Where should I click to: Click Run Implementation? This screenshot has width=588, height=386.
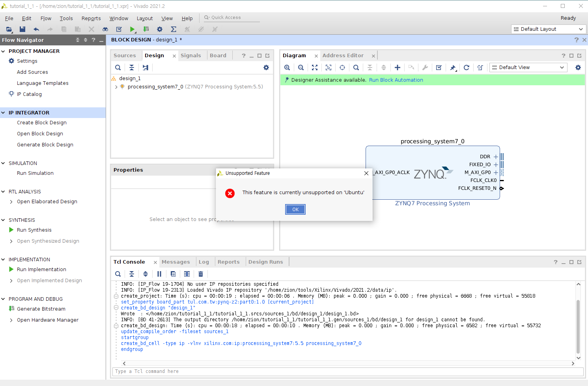click(x=41, y=270)
